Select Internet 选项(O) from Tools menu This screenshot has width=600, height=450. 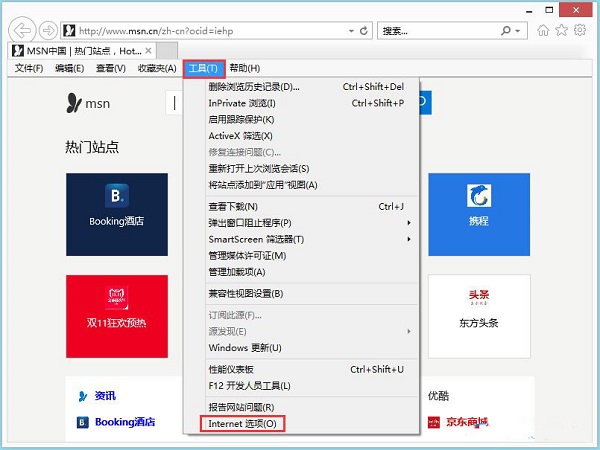244,424
